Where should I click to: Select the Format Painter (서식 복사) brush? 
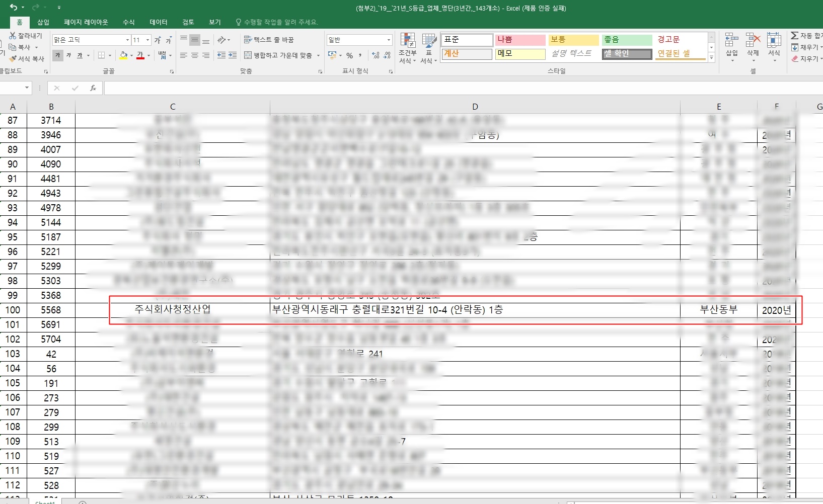click(x=14, y=59)
